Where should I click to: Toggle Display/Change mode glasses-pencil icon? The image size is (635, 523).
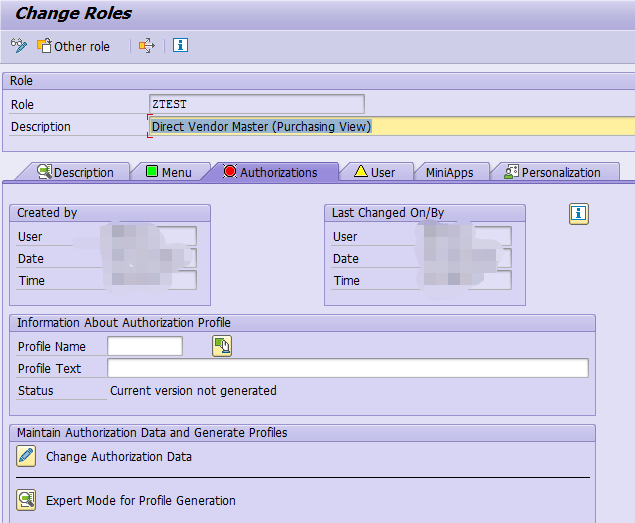19,46
